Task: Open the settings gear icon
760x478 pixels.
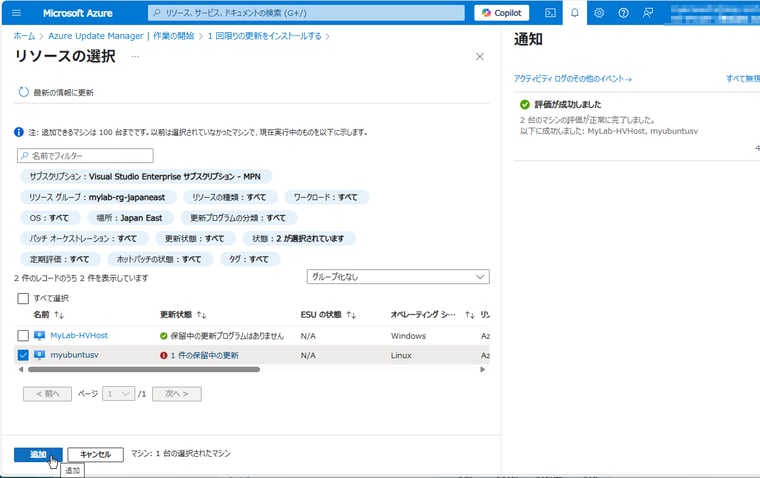Action: coord(599,13)
